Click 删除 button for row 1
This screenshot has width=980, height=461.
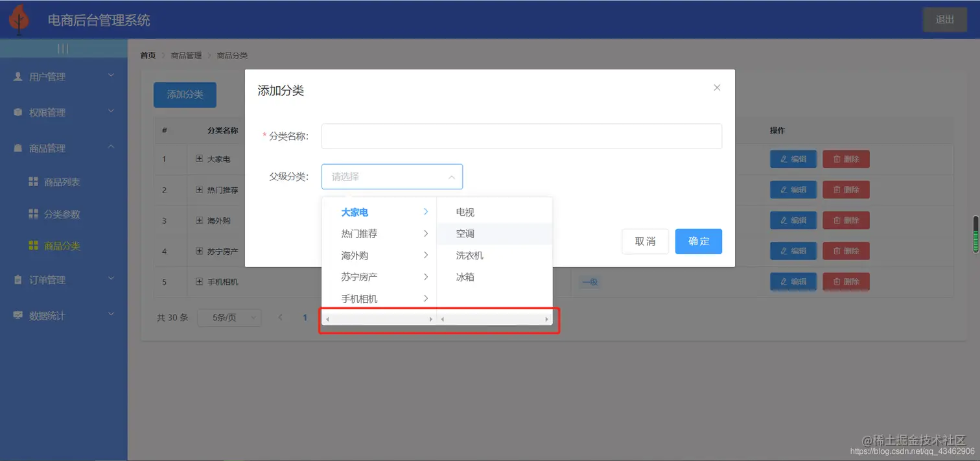click(846, 159)
